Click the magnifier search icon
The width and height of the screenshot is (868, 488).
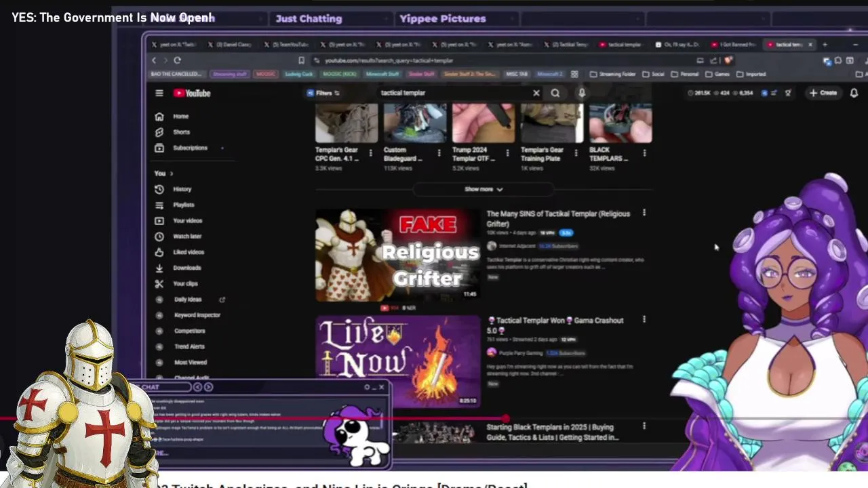(x=555, y=93)
